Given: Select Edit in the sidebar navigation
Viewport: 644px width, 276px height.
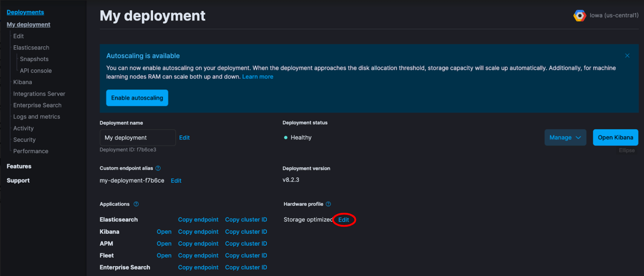Looking at the screenshot, I should (18, 36).
